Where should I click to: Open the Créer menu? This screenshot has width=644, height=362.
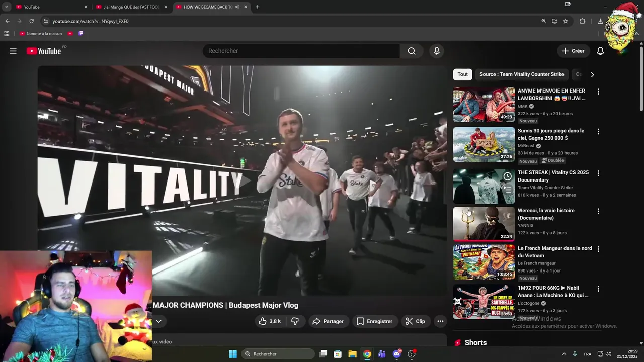click(x=573, y=51)
